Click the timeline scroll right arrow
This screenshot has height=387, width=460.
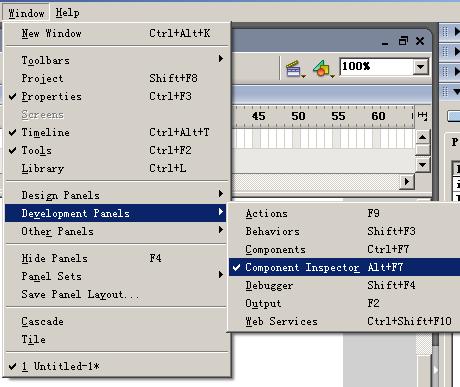407,182
